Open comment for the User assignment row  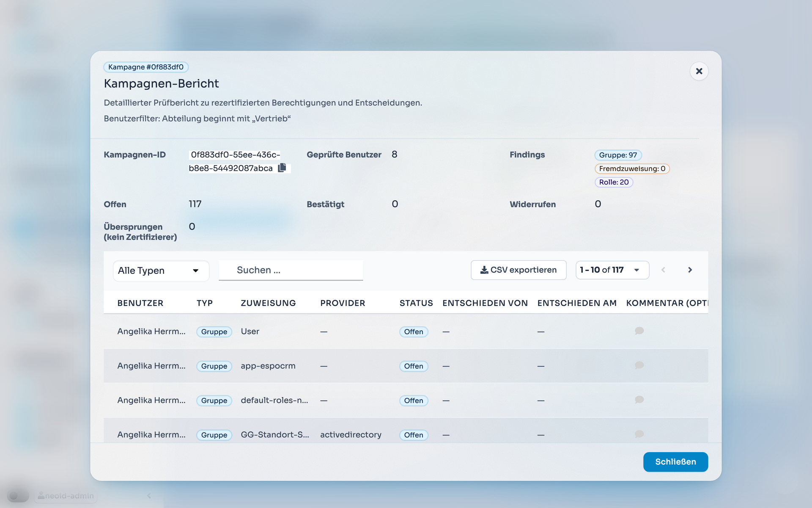tap(639, 331)
